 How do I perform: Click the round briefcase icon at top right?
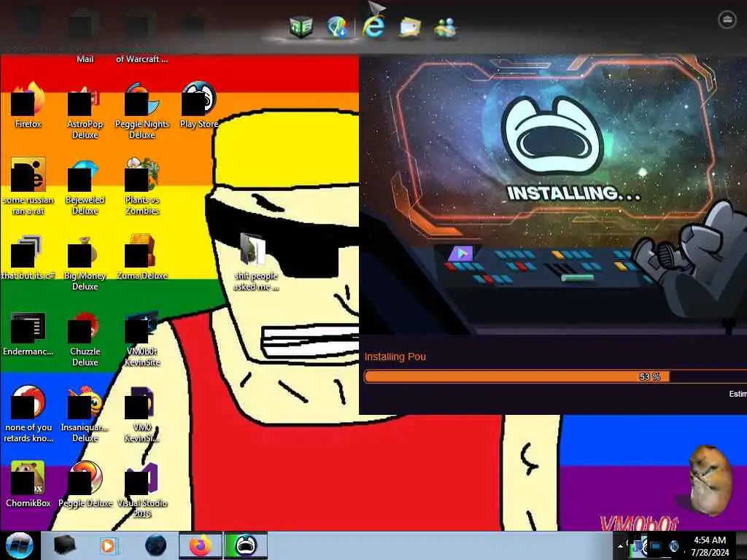(727, 20)
